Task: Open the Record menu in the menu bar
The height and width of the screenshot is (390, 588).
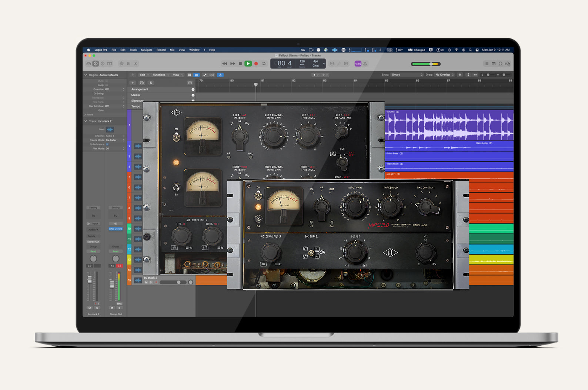Action: (161, 50)
